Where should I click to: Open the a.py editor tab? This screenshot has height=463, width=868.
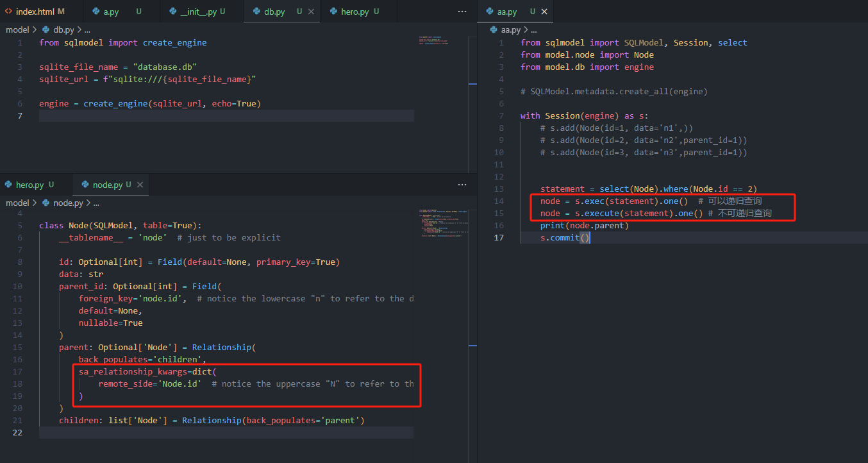click(x=122, y=12)
